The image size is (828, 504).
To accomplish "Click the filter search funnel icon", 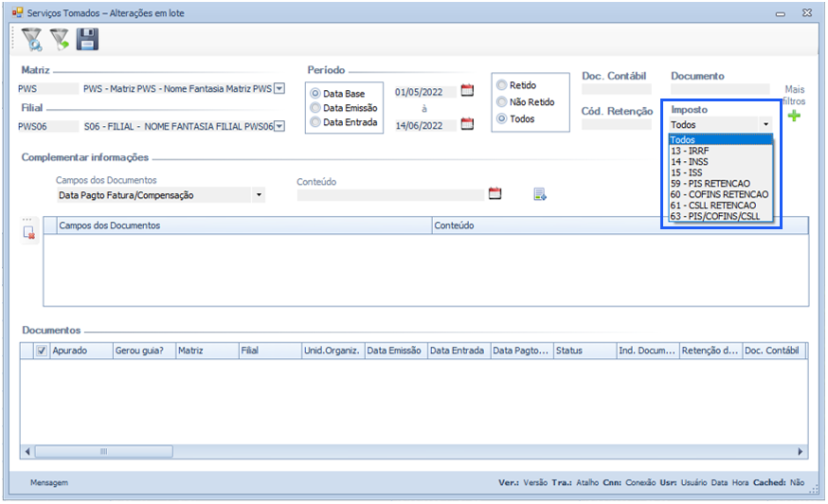I will tap(32, 39).
